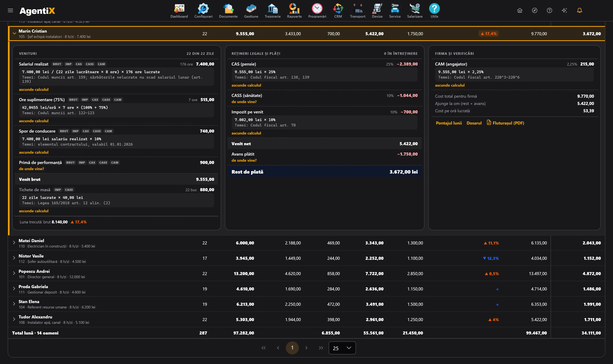This screenshot has width=613, height=364.
Task: Expand the Preda Gabriela row
Action: coord(14,289)
